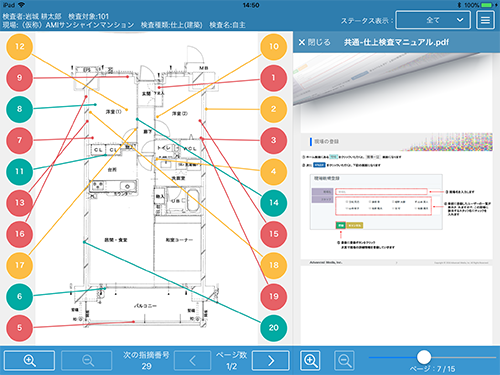Go to the next floor plan page

270,360
